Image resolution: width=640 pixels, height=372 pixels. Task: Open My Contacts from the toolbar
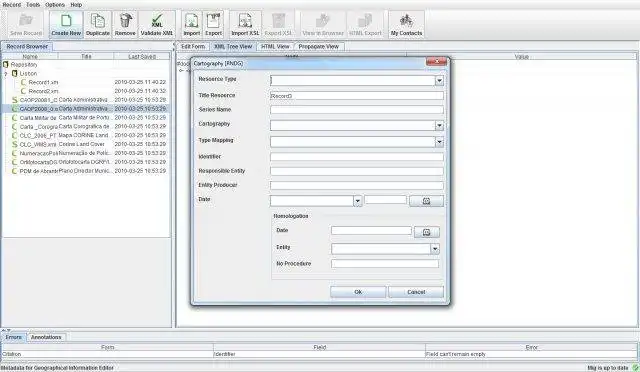coord(406,25)
